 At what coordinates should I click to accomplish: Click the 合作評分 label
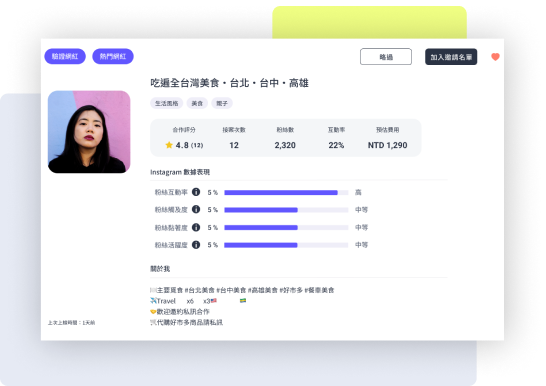coord(184,130)
